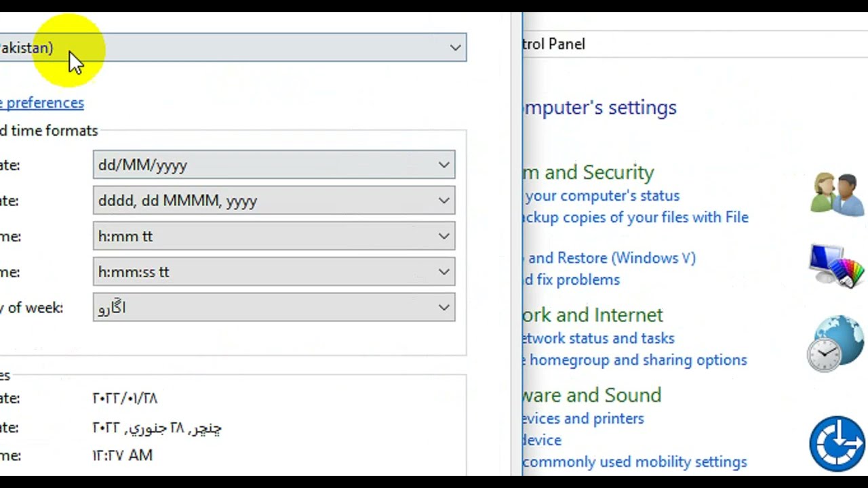Viewport: 868px width, 488px height.
Task: Click view network status and tasks link
Action: click(599, 338)
